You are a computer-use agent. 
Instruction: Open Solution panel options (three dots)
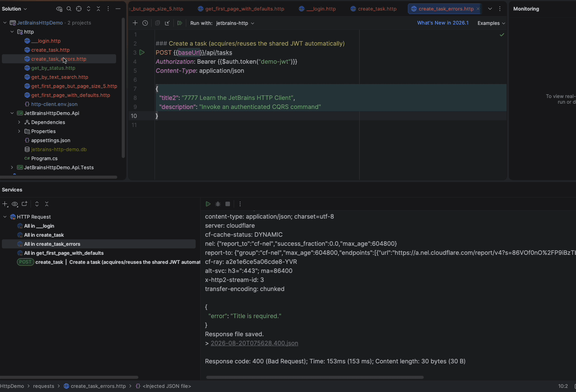pos(108,9)
